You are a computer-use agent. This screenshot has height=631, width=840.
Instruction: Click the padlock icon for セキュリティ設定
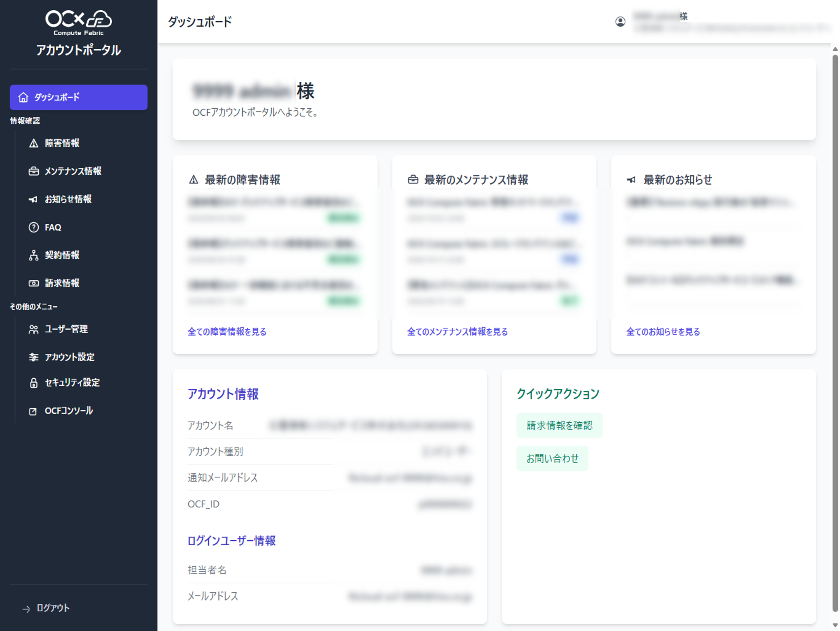tap(34, 383)
